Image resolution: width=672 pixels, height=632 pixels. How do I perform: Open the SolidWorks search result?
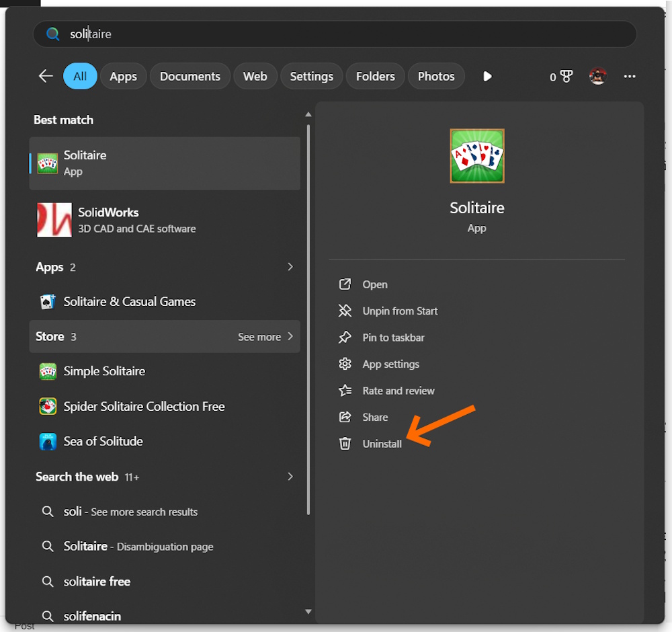[165, 221]
